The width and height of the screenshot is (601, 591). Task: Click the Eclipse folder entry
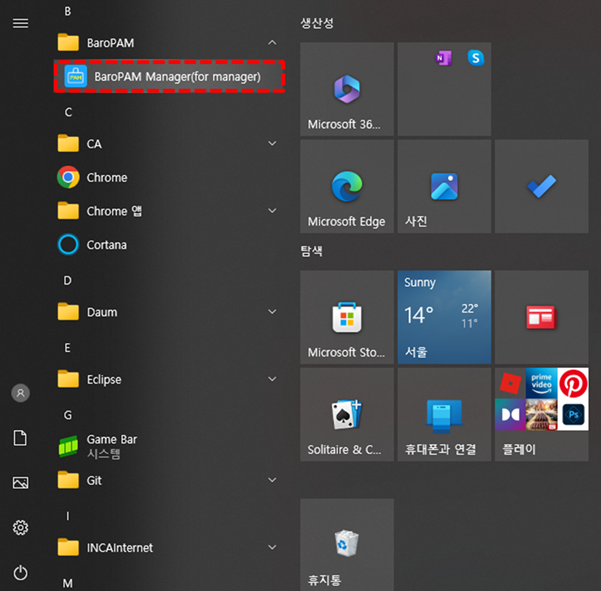point(169,379)
